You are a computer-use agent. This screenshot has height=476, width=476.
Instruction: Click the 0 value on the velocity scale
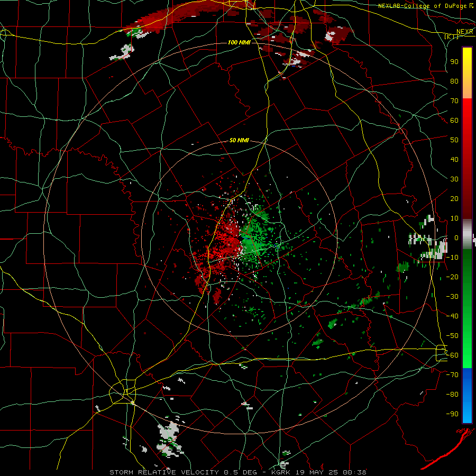[x=456, y=237]
